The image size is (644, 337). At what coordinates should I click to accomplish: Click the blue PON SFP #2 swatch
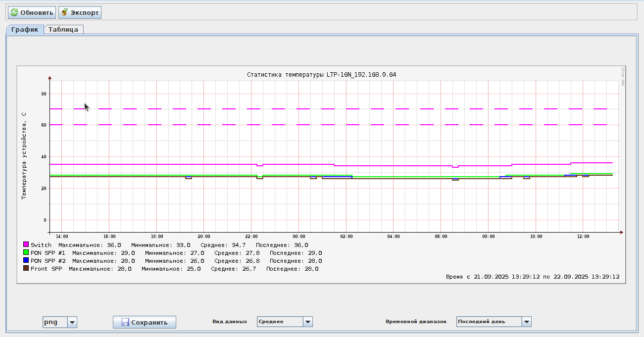tap(26, 260)
